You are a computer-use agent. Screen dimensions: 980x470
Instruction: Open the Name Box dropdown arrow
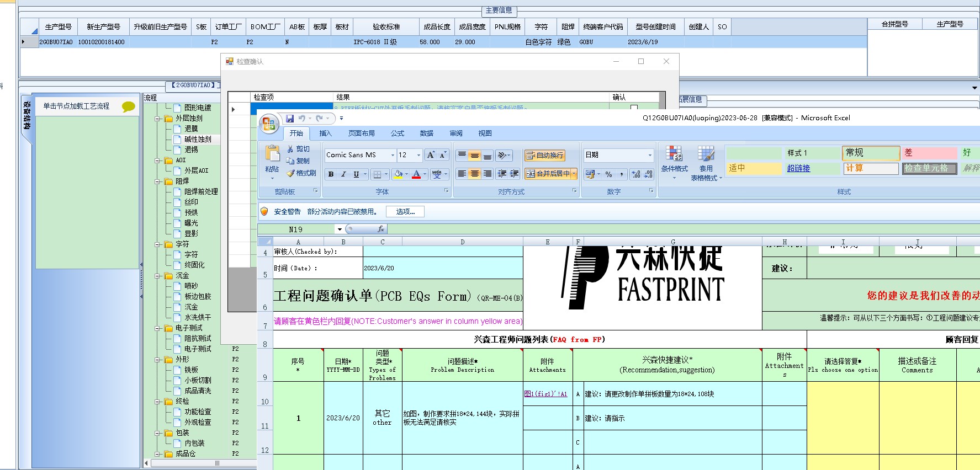(x=340, y=229)
